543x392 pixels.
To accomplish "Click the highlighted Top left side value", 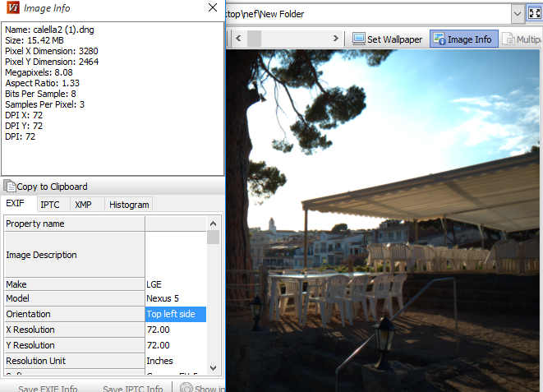I will point(176,314).
